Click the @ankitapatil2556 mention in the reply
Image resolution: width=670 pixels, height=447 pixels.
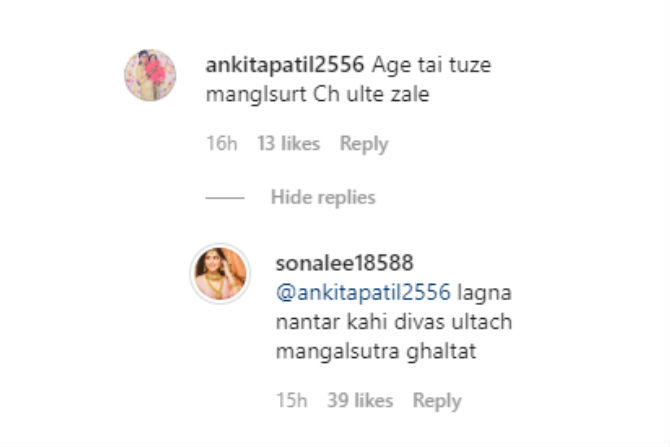[x=365, y=294]
